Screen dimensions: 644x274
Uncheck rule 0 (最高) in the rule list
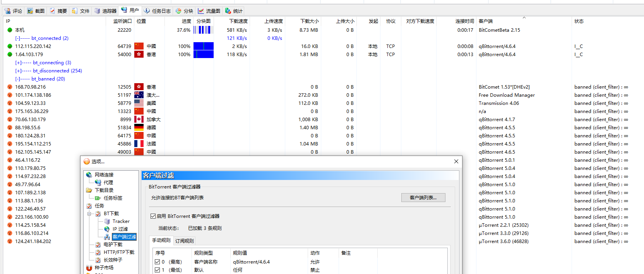tap(158, 262)
